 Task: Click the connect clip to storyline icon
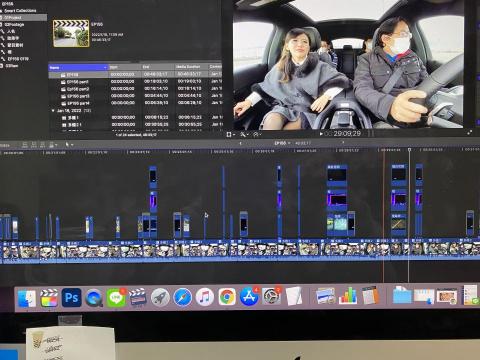click(x=25, y=145)
